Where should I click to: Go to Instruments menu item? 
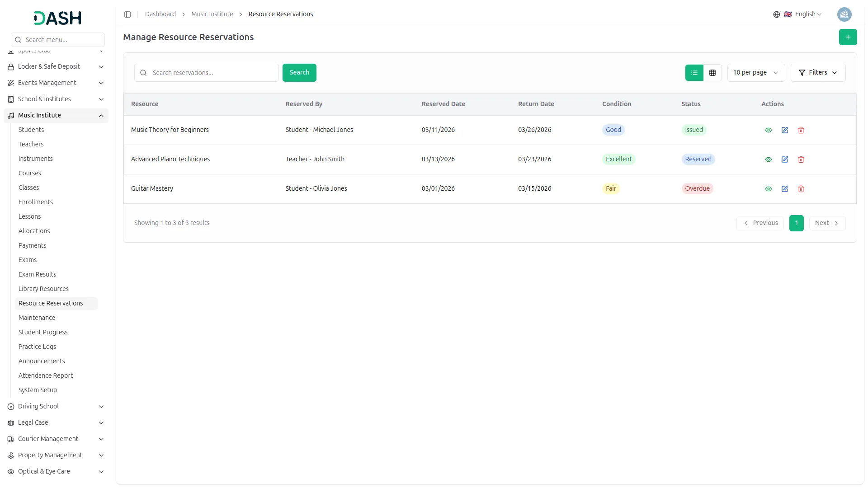(x=36, y=159)
